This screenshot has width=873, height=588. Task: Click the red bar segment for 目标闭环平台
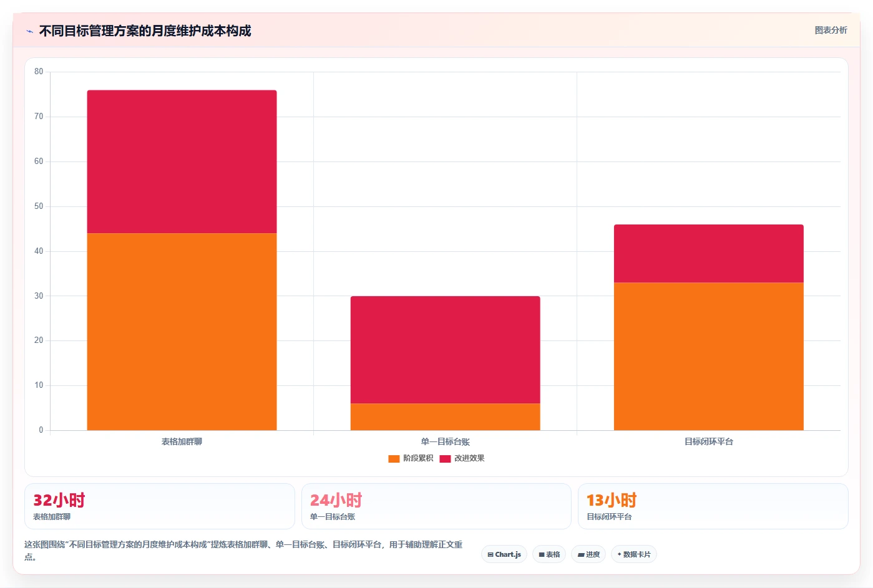click(x=708, y=254)
